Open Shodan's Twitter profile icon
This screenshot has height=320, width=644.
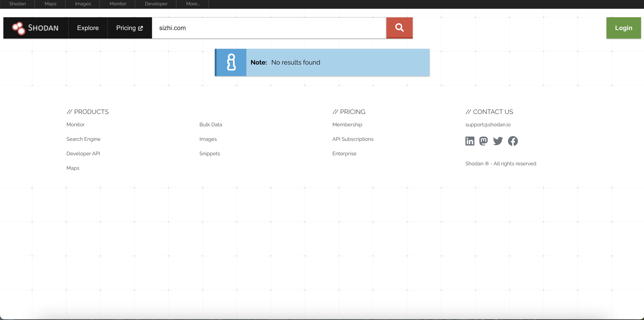point(498,141)
